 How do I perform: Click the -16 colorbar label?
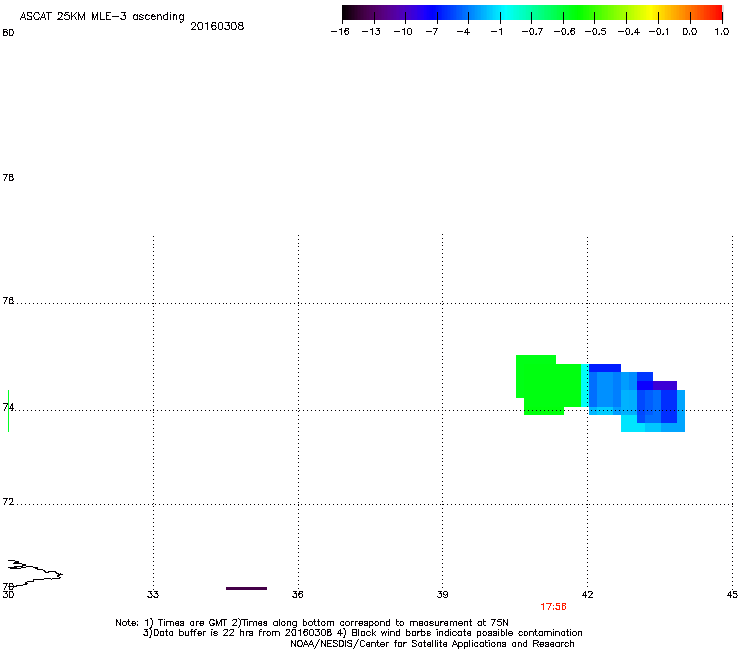(x=340, y=32)
